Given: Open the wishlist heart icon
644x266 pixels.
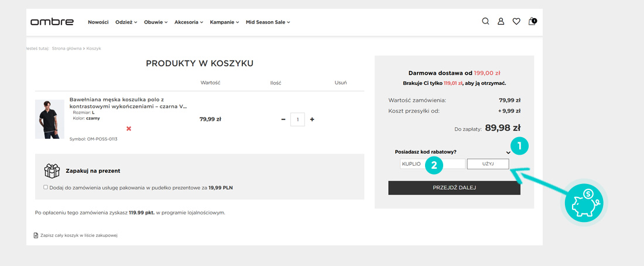Looking at the screenshot, I should click(x=516, y=22).
